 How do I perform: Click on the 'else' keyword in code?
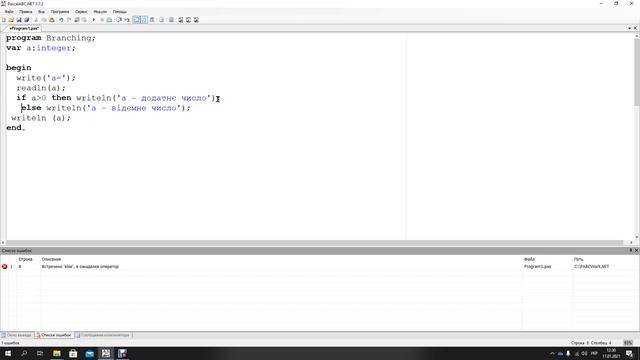pyautogui.click(x=31, y=108)
